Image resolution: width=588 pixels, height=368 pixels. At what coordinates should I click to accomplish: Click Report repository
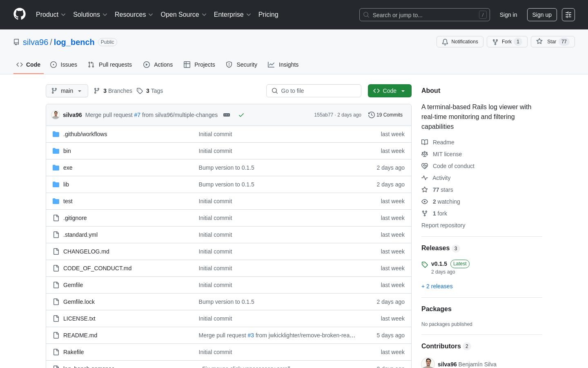(443, 225)
